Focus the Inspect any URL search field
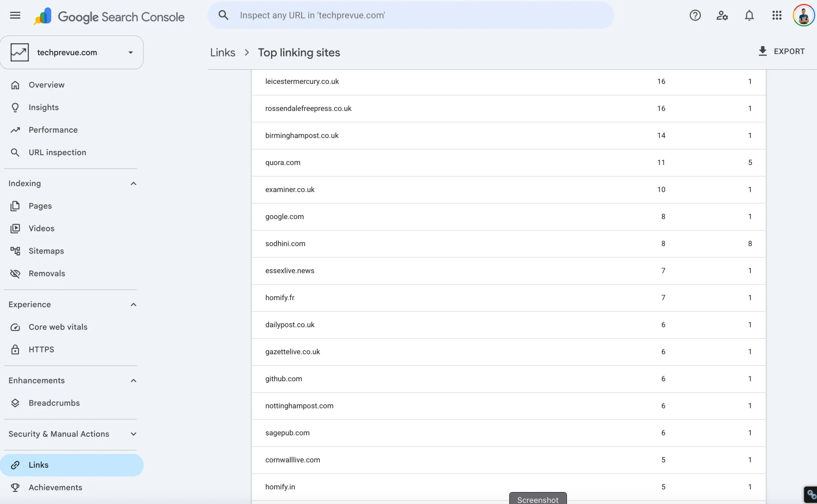This screenshot has width=817, height=504. coord(410,15)
